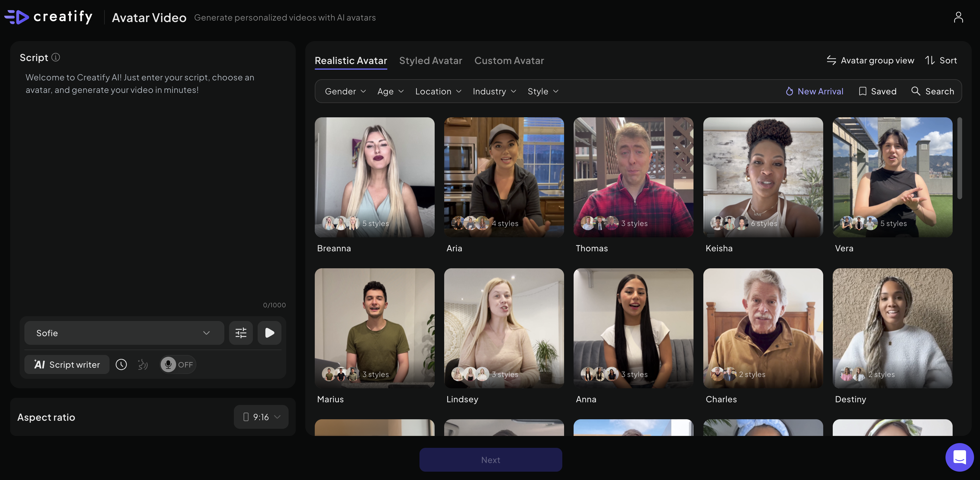Click the Next button

(490, 460)
